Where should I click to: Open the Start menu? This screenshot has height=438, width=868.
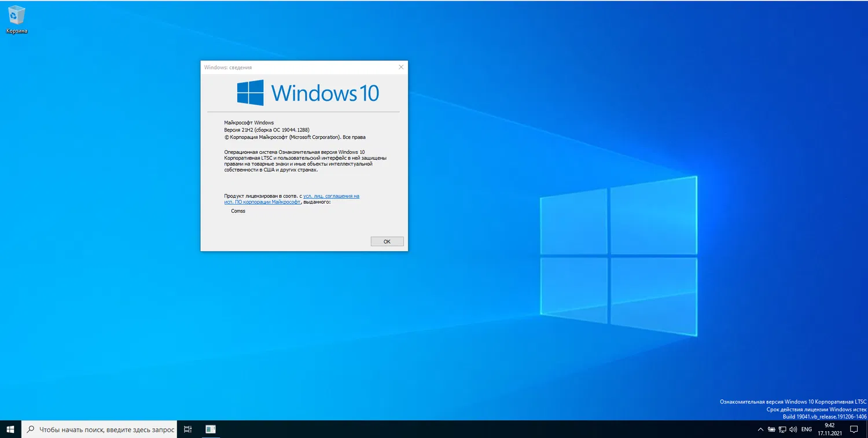pos(10,429)
